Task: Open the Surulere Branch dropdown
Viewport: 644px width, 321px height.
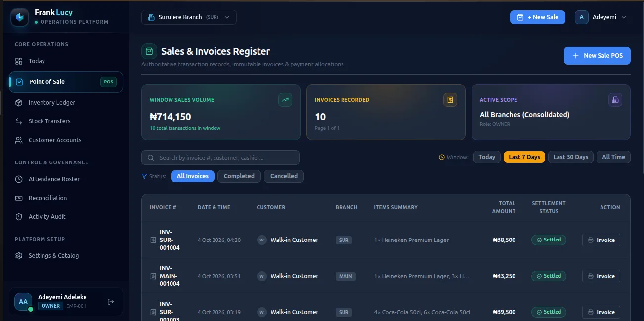Action: (x=189, y=17)
